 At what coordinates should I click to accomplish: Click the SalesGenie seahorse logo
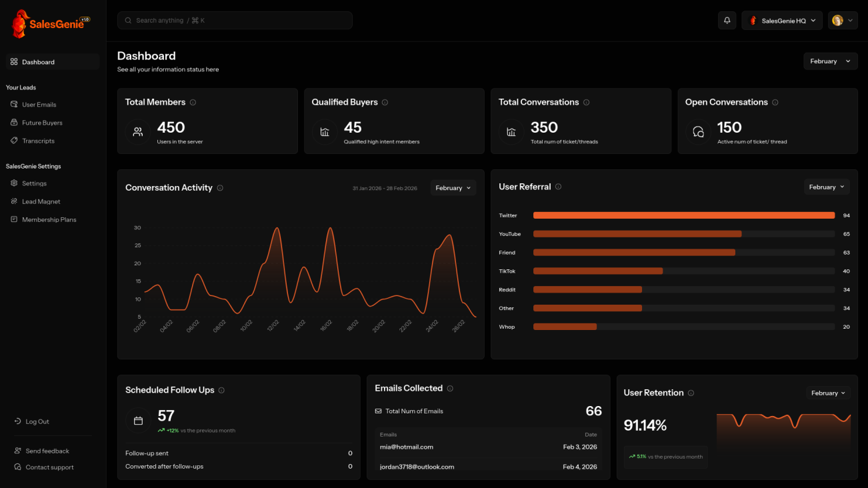coord(19,23)
